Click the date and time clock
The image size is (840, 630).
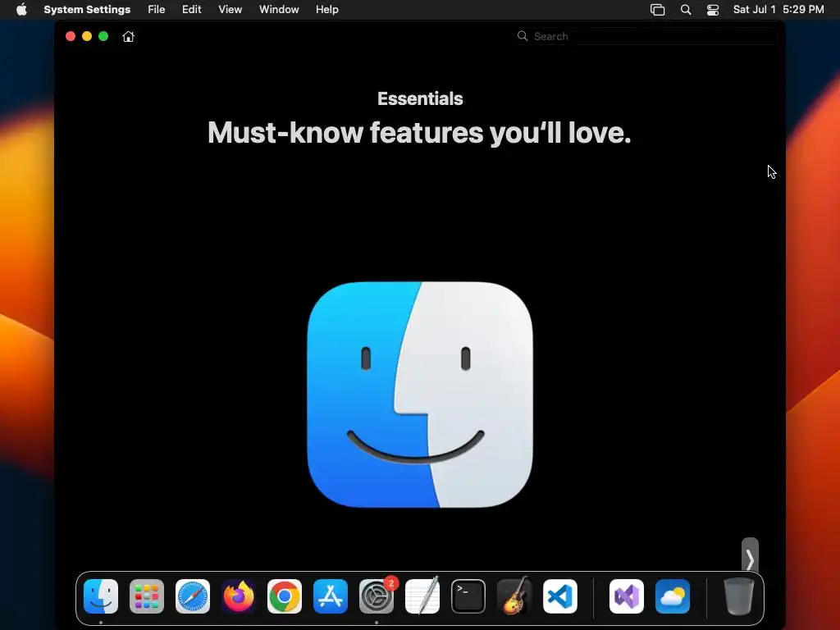(x=778, y=9)
